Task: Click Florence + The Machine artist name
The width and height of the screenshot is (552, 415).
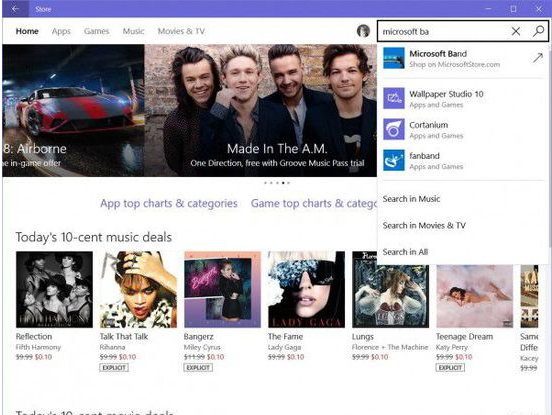Action: (x=390, y=347)
